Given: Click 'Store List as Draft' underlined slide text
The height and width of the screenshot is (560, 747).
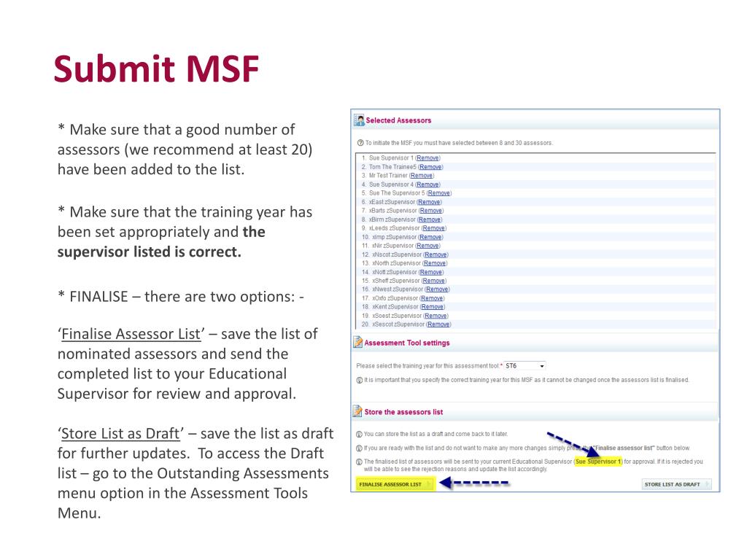Looking at the screenshot, I should 120,434.
